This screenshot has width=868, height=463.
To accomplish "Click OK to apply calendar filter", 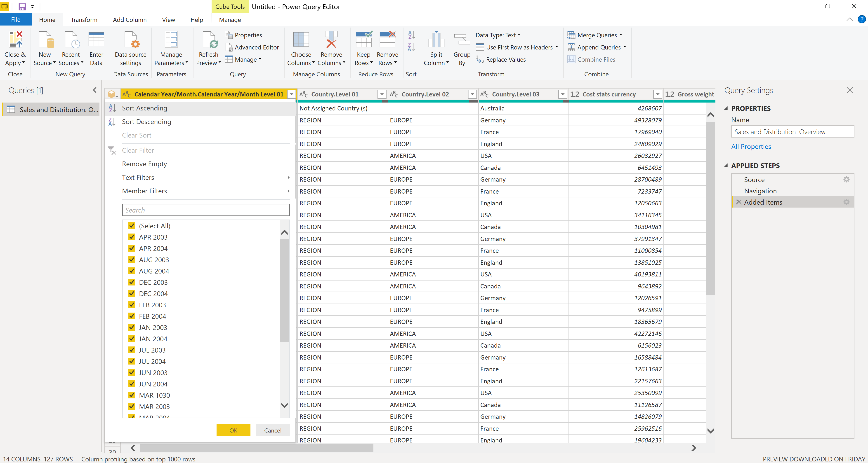I will point(233,430).
